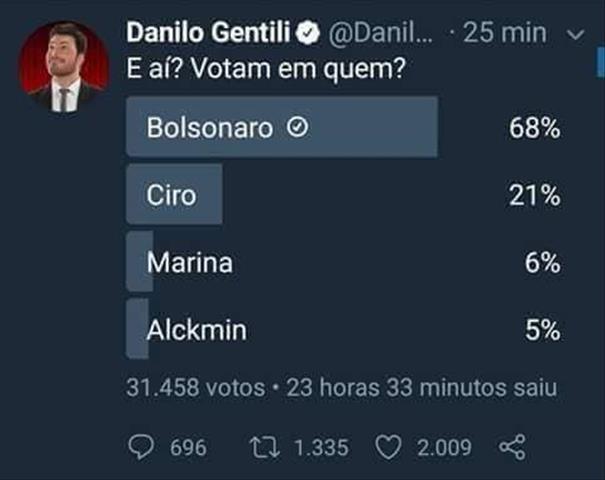Click the verified badge beside Danilo Gentili
This screenshot has width=605, height=480.
(x=309, y=33)
